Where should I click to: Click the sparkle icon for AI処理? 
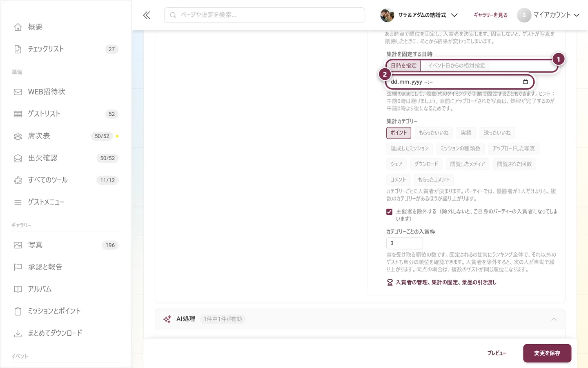[167, 319]
